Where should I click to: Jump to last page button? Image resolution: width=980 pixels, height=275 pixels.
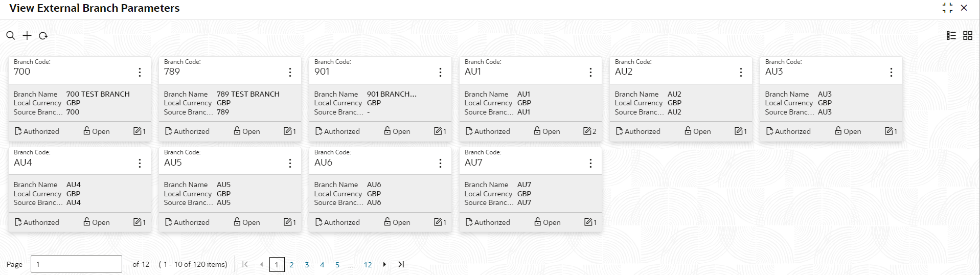(x=401, y=264)
